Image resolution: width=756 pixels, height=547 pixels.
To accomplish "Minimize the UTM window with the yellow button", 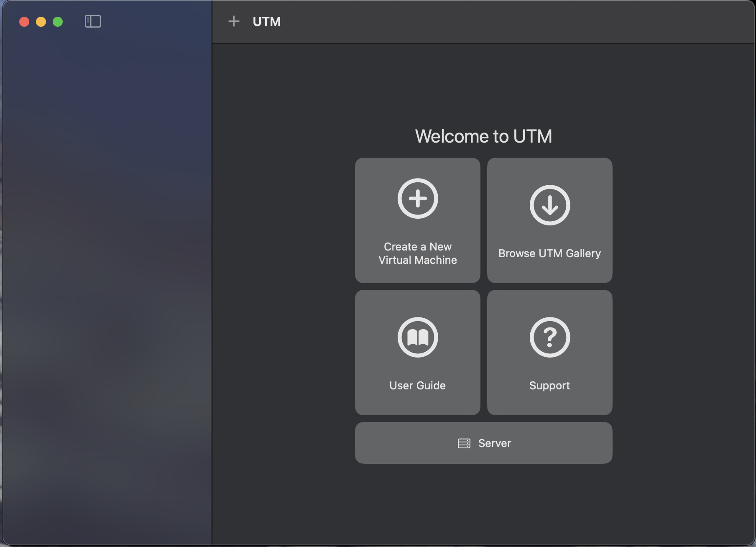I will pyautogui.click(x=41, y=21).
